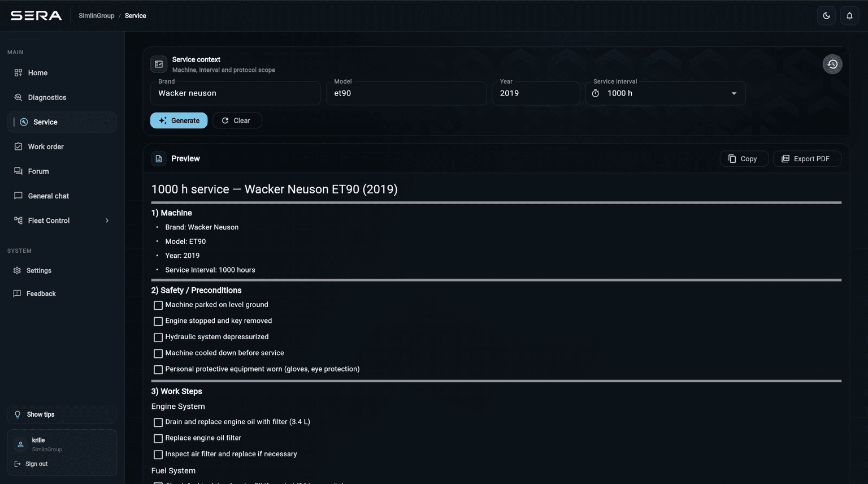Copy the preview content

click(744, 159)
